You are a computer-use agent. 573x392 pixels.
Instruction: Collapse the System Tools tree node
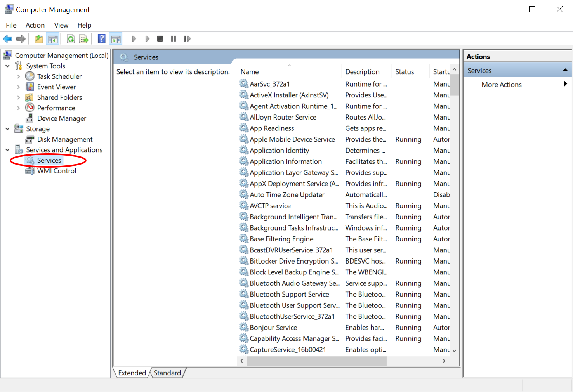(7, 66)
